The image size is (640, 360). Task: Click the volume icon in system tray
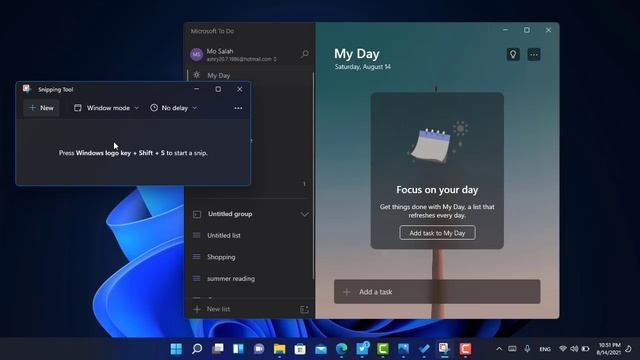click(574, 349)
